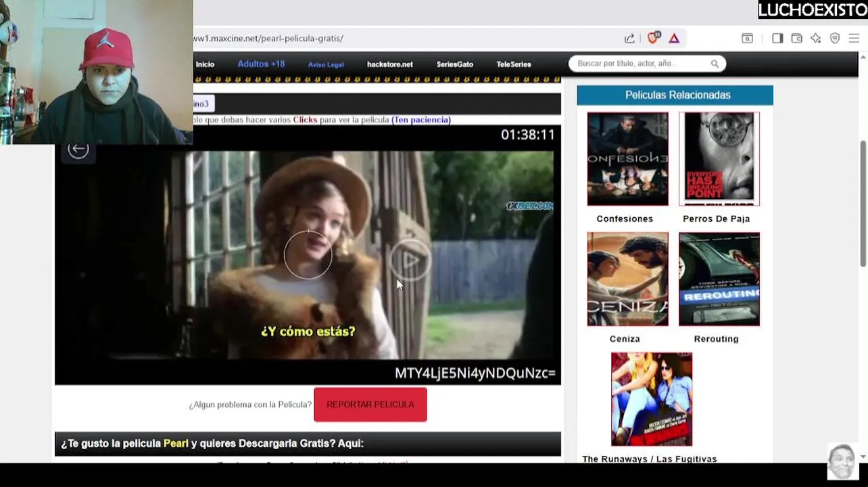The image size is (868, 487).
Task: Open Brave Shields lion icon
Action: point(653,38)
